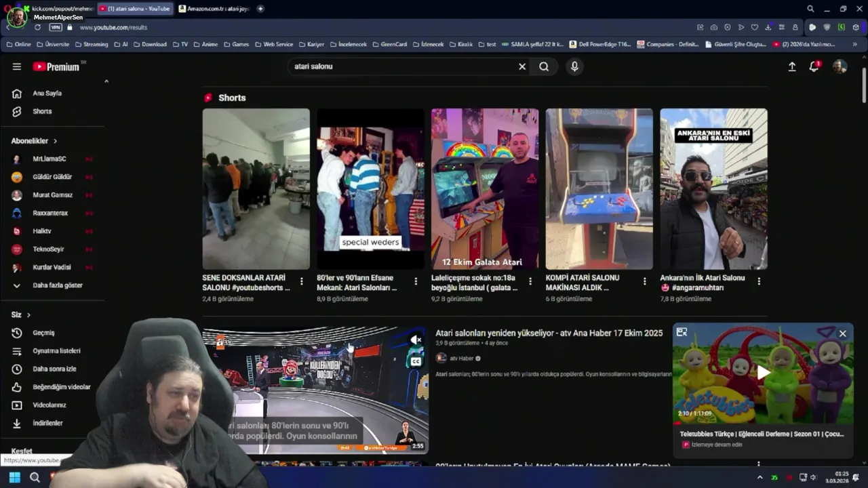Screen dimensions: 868x488
Task: Open the Kurtlar Vadisi channel
Action: point(52,267)
